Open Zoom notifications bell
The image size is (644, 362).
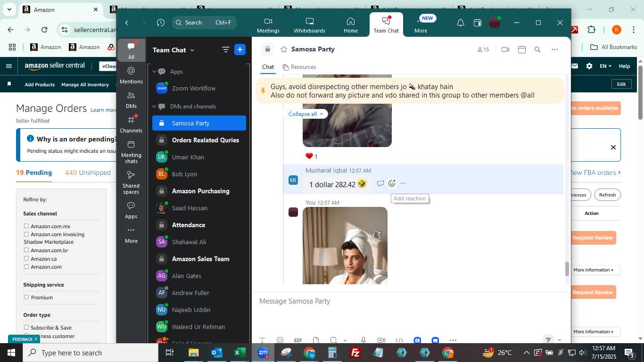click(461, 23)
